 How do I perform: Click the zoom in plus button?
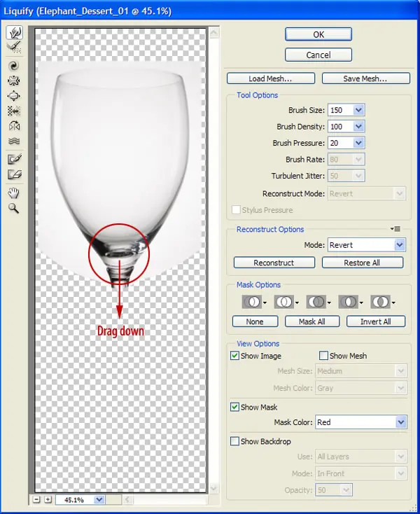tap(48, 499)
